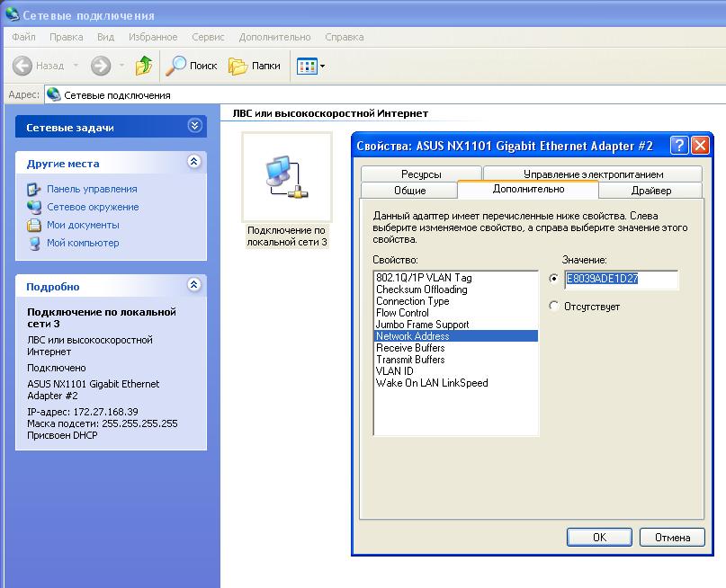This screenshot has width=726, height=588.
Task: Open the Вид menu
Action: 105,37
